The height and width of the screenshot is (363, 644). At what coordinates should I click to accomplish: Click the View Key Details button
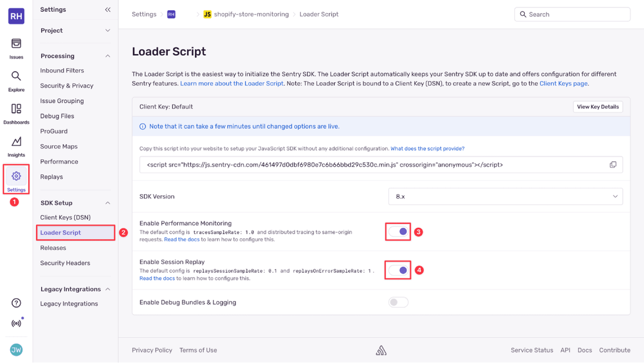597,107
